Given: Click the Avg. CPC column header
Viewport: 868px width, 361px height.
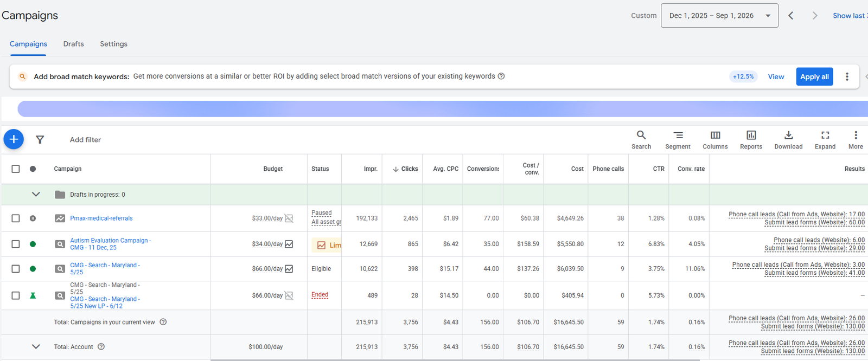Looking at the screenshot, I should pyautogui.click(x=445, y=169).
